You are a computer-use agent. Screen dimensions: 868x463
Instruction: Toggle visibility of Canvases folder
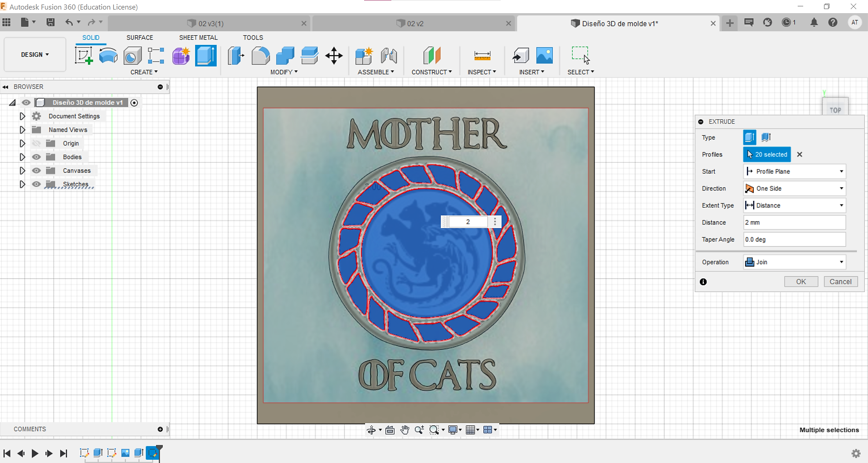tap(36, 171)
